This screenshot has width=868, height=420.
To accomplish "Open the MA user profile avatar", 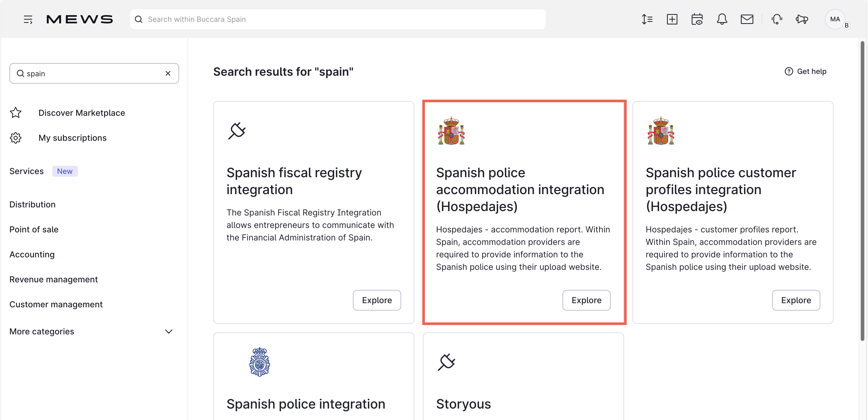I will (835, 19).
